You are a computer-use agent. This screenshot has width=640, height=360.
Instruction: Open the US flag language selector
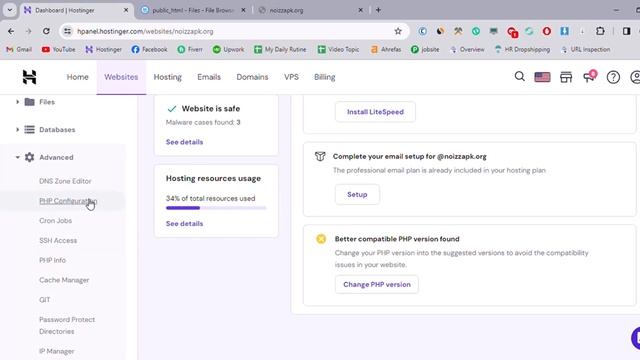pyautogui.click(x=542, y=77)
